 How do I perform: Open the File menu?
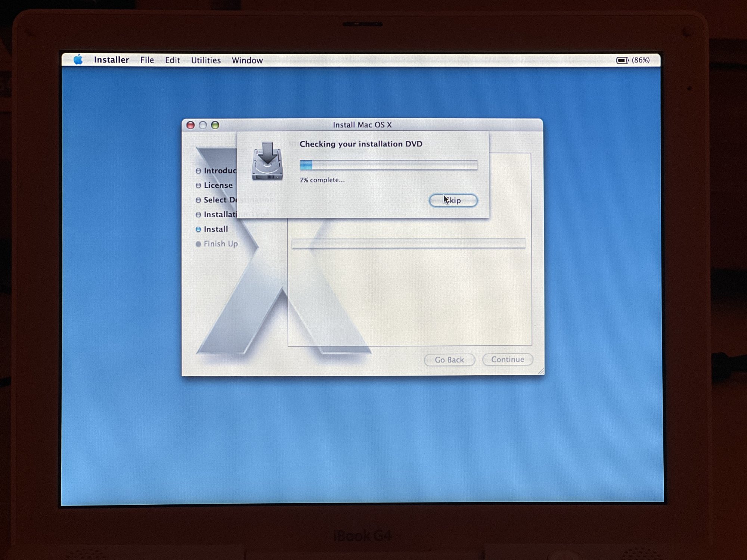tap(147, 60)
